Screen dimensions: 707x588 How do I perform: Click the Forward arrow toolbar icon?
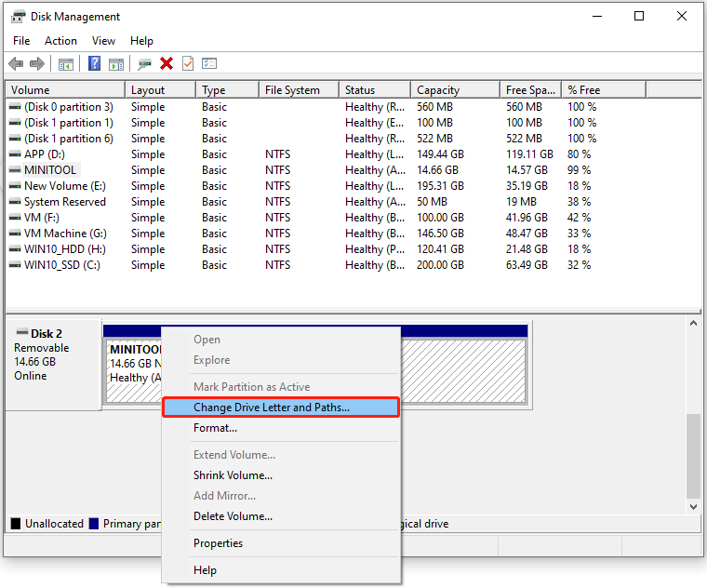(x=37, y=63)
